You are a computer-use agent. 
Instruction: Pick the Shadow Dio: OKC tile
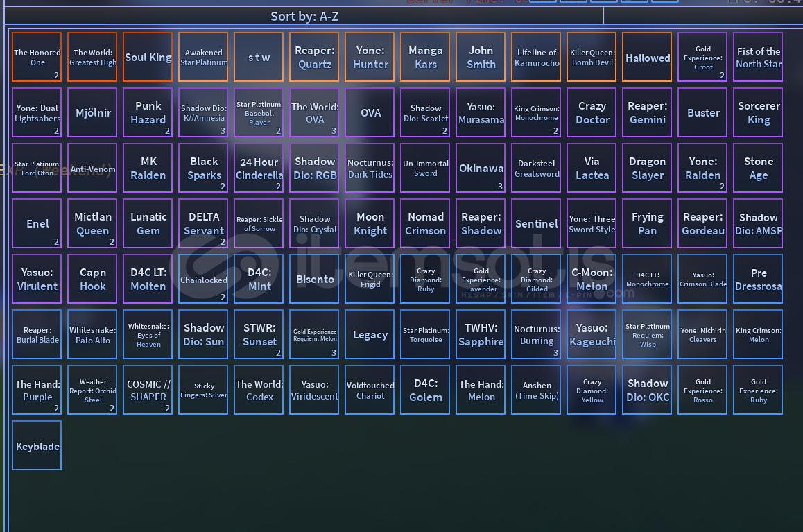pos(647,390)
